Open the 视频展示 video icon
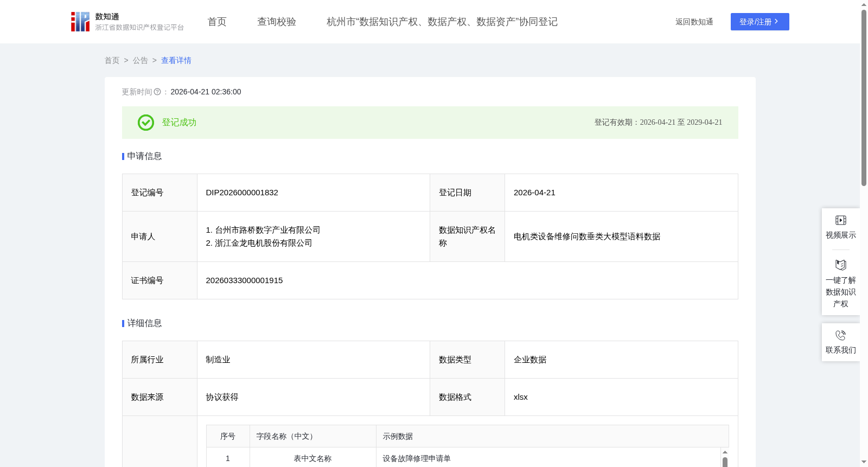This screenshot has height=467, width=868. pos(841,220)
